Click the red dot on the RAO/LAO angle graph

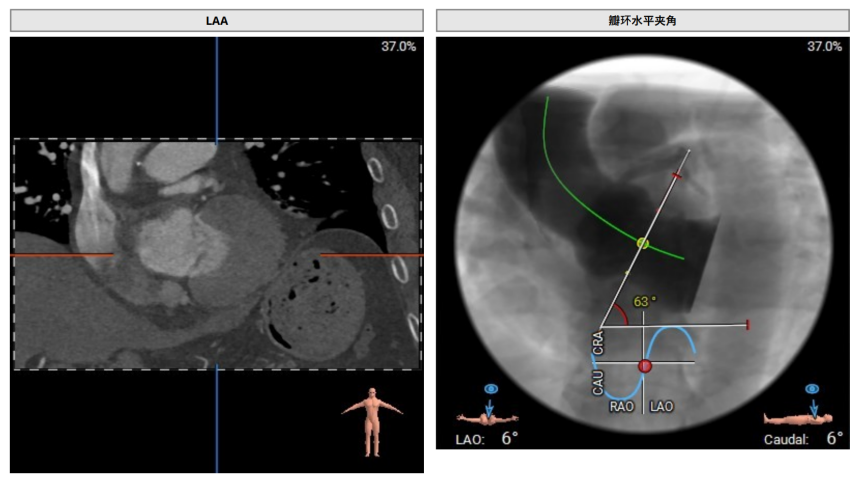[x=645, y=366]
